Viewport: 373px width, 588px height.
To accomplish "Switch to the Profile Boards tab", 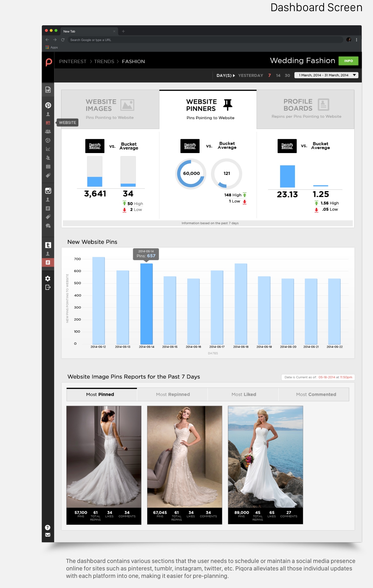I will [305, 109].
